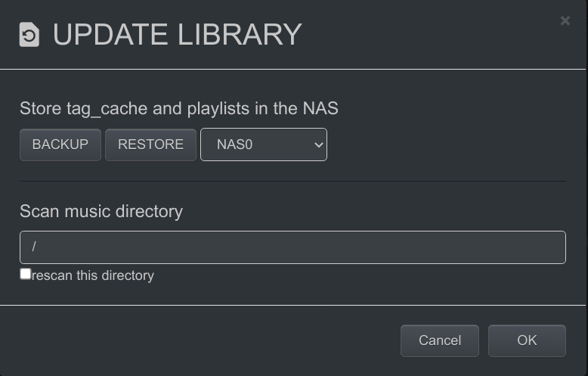Enable the rescan this directory checkbox
Image resolution: width=588 pixels, height=376 pixels.
26,274
